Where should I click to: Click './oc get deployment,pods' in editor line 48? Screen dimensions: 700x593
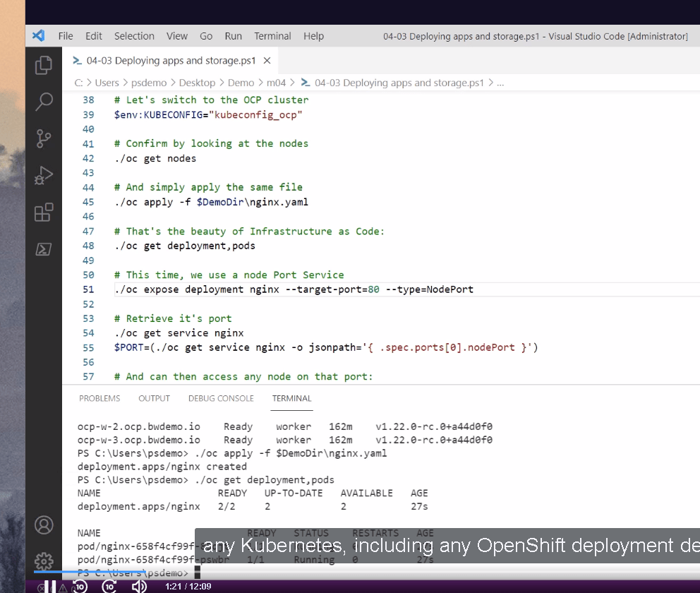pos(185,246)
